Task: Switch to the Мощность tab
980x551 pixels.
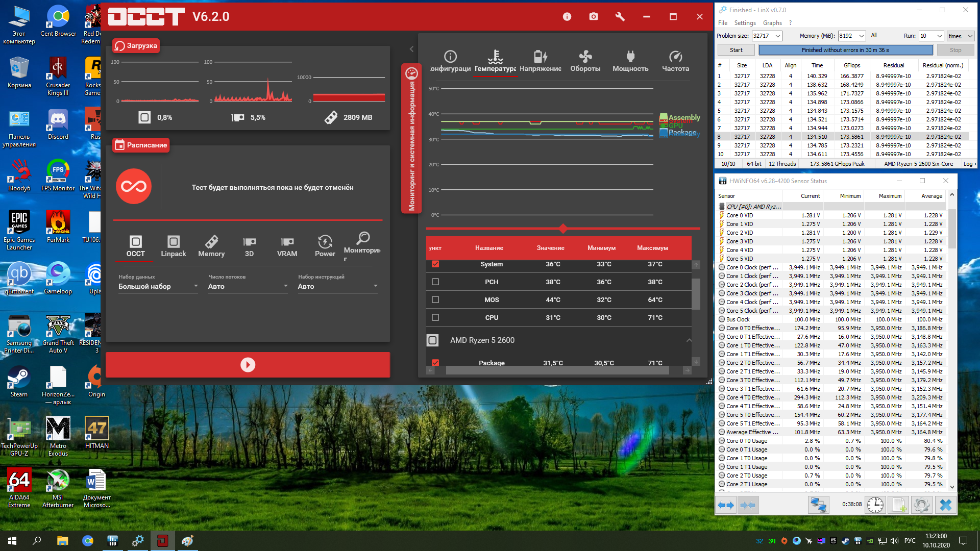Action: 630,61
